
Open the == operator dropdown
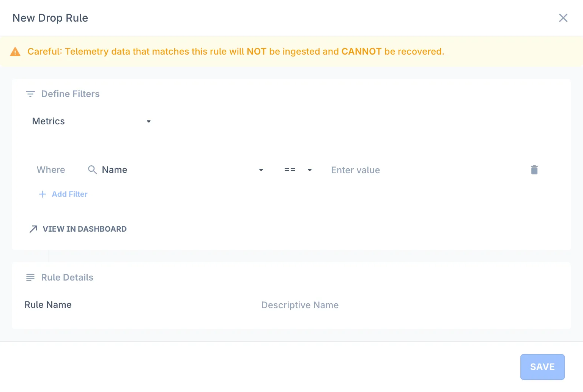coord(298,170)
